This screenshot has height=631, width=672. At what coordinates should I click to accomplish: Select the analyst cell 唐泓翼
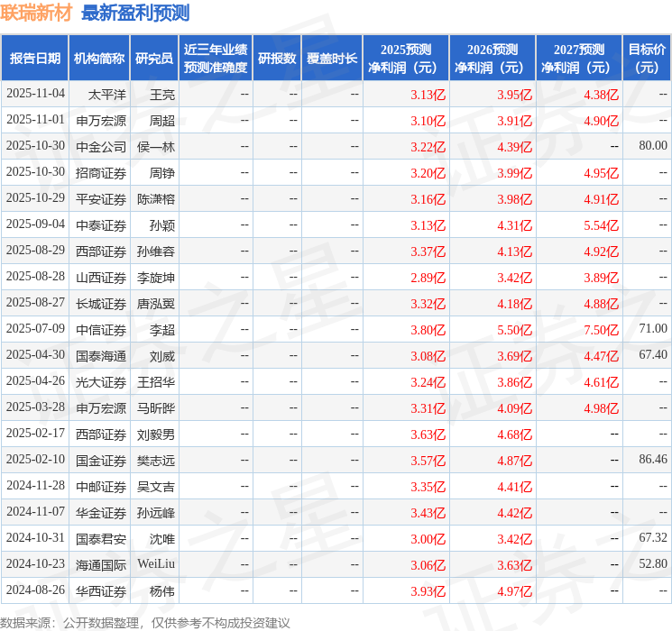coord(156,304)
